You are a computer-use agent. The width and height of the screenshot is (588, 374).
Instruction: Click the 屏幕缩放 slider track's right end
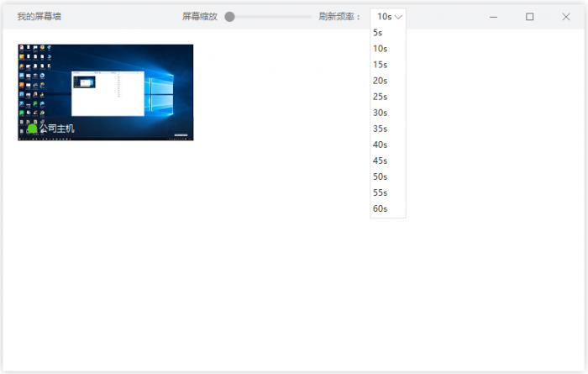click(x=309, y=17)
